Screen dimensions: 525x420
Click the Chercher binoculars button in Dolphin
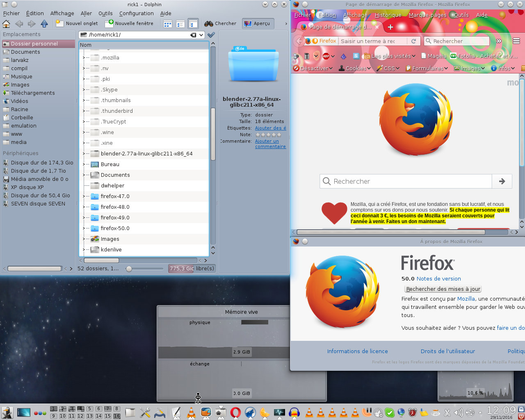click(220, 23)
